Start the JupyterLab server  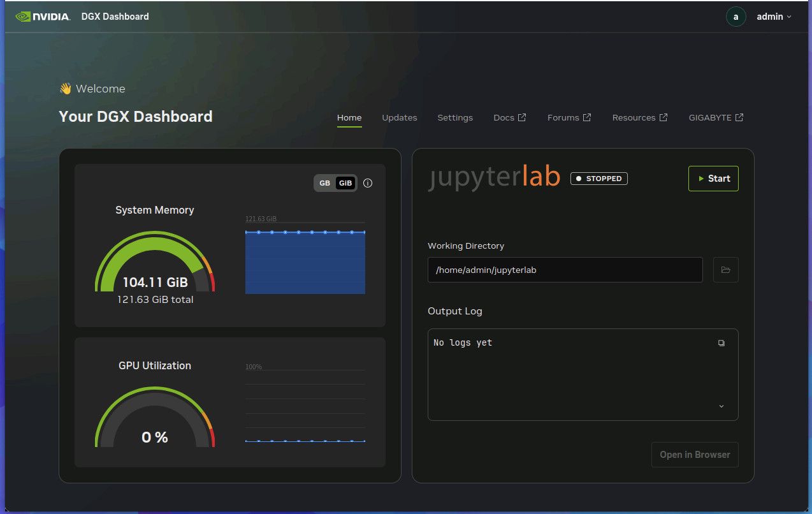coord(713,179)
